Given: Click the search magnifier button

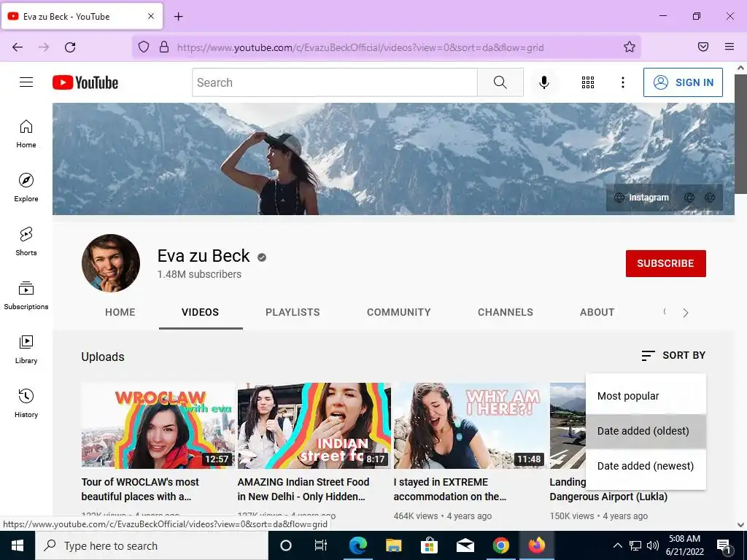Looking at the screenshot, I should coord(500,82).
